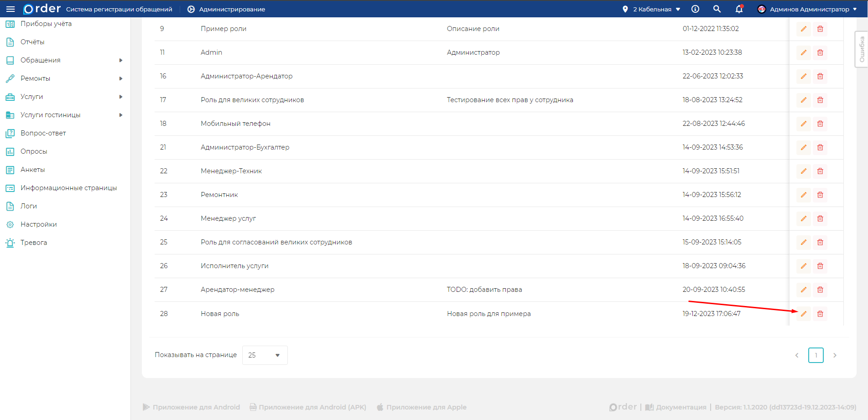Go to Настройки in the sidebar
The image size is (868, 420).
(x=38, y=224)
